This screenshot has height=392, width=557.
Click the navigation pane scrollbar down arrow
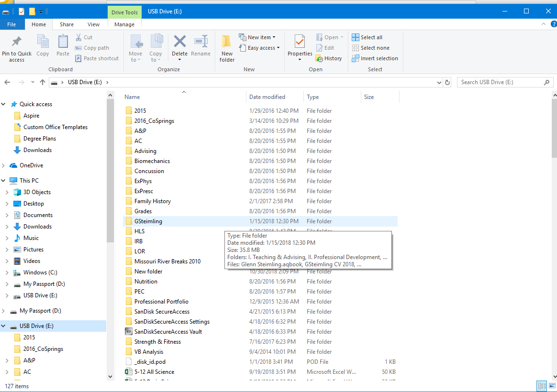click(x=110, y=376)
